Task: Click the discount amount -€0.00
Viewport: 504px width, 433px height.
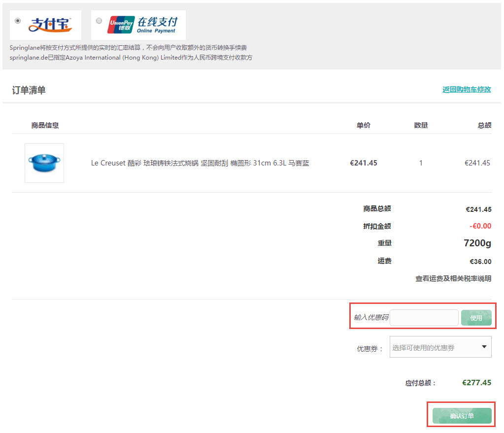Action: 480,226
